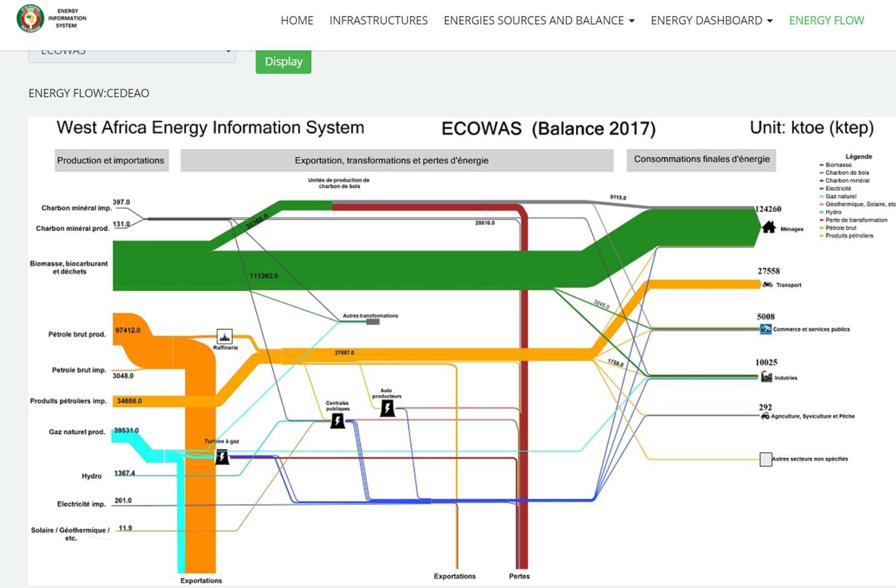Click the Exportations label next to Pertes
The width and height of the screenshot is (896, 588).
pyautogui.click(x=455, y=576)
